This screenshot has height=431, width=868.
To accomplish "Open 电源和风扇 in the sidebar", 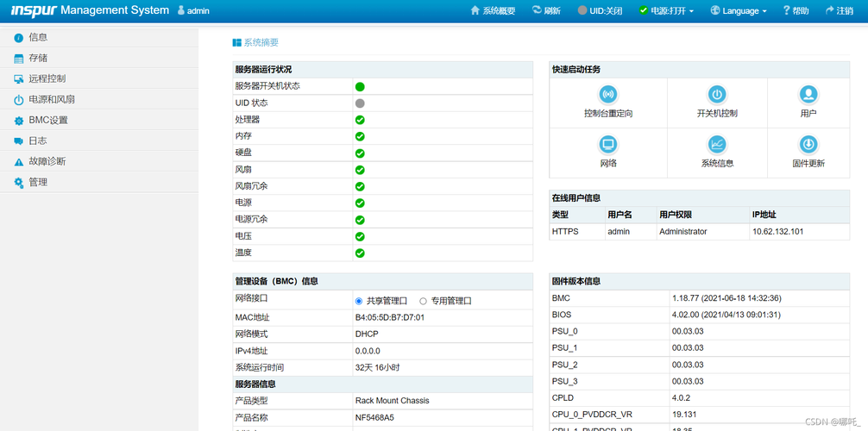I will coord(51,99).
